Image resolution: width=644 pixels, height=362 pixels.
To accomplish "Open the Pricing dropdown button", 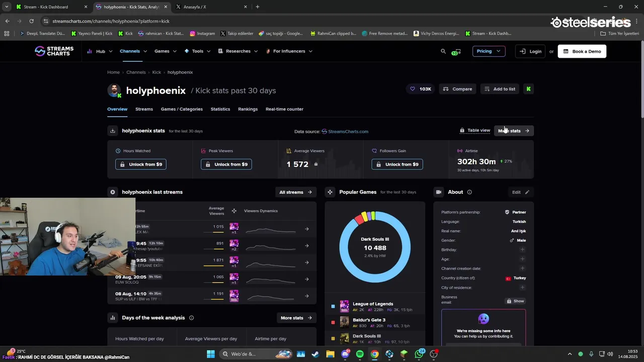I will coord(489,51).
